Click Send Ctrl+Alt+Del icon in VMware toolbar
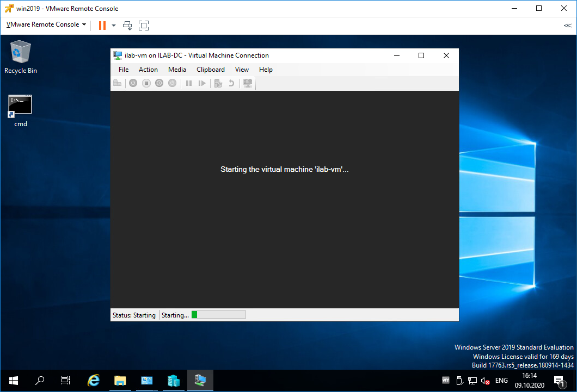Viewport: 577px width, 392px height. [127, 26]
